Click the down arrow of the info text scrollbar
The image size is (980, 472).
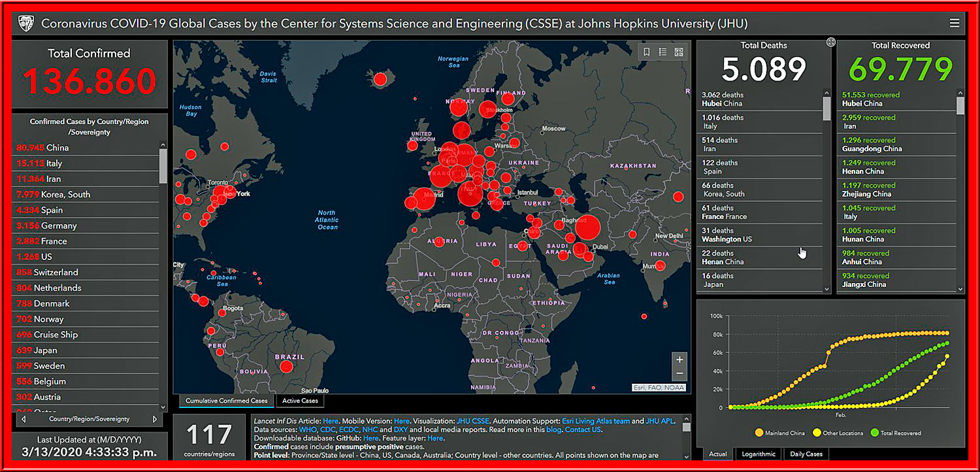(687, 457)
